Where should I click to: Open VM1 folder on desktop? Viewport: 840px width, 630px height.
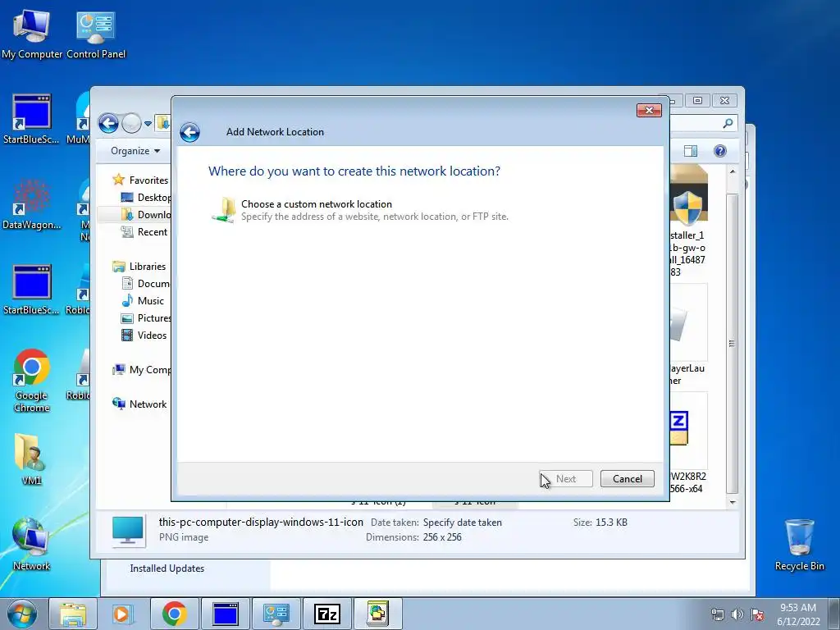(31, 459)
